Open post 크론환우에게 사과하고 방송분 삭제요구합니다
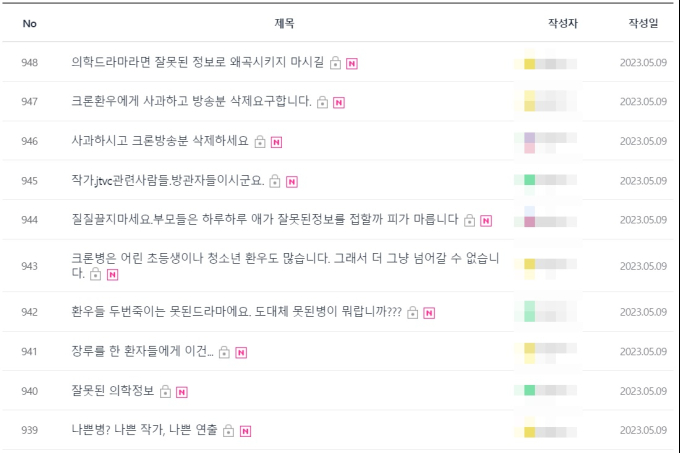Image resolution: width=680 pixels, height=453 pixels. [x=191, y=101]
